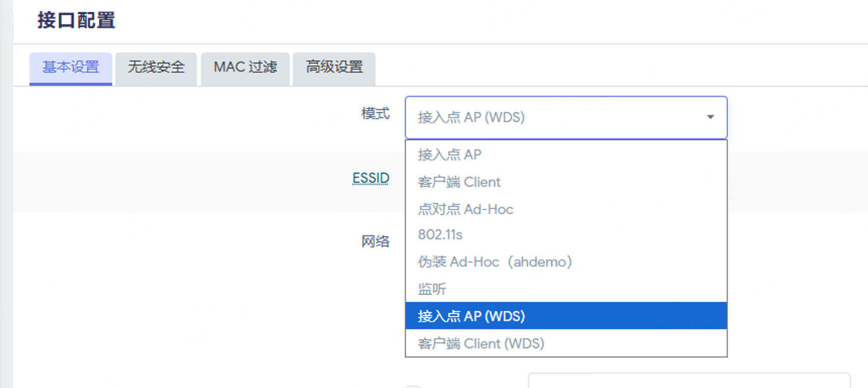This screenshot has width=868, height=388.
Task: Choose 客户端 Client mode option
Action: click(566, 182)
